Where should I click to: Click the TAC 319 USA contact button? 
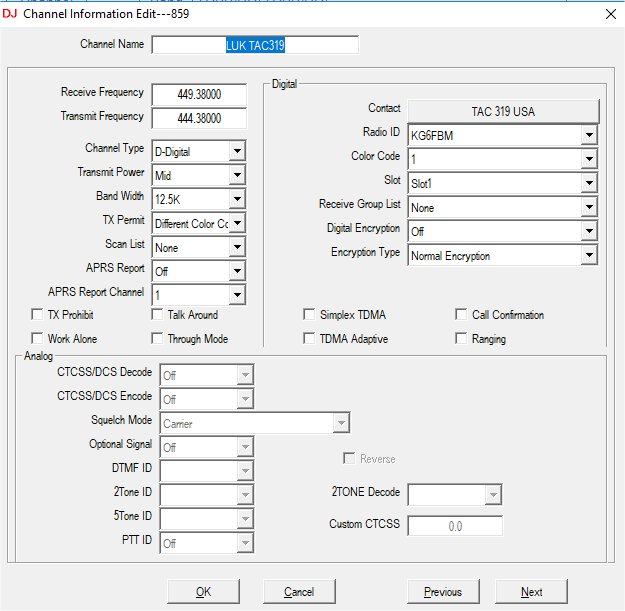coord(503,111)
